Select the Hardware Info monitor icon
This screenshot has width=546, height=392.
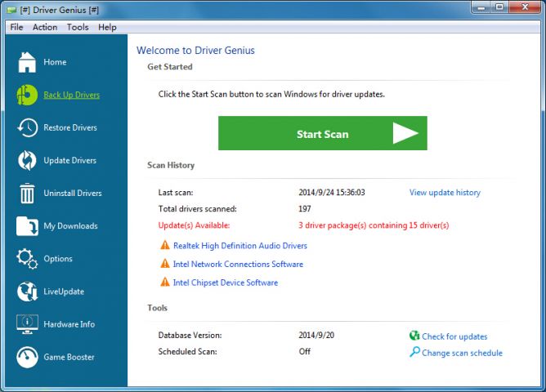coord(27,324)
